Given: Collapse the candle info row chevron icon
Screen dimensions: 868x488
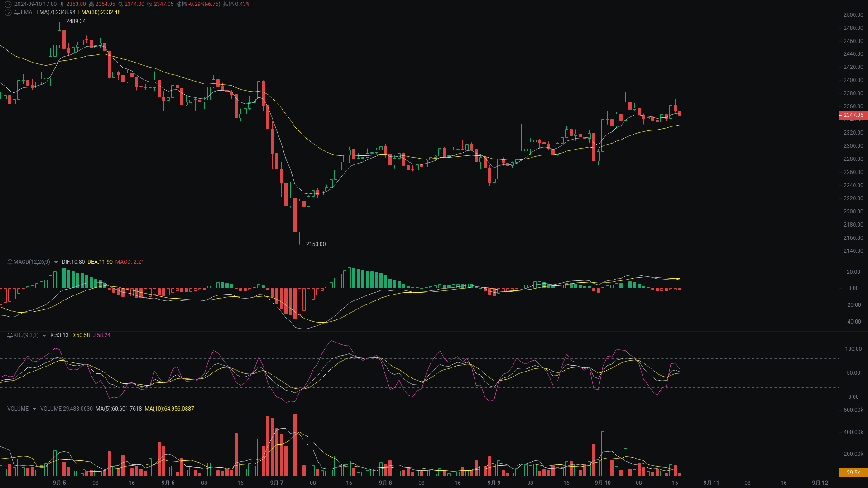Looking at the screenshot, I should pyautogui.click(x=8, y=4).
